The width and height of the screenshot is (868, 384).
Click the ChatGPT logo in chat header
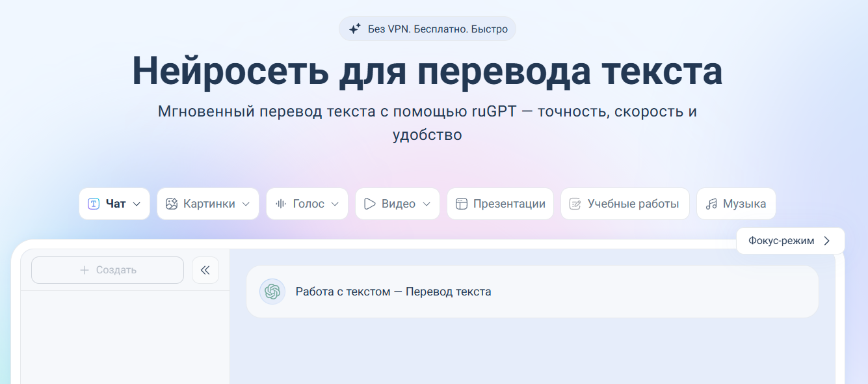272,292
